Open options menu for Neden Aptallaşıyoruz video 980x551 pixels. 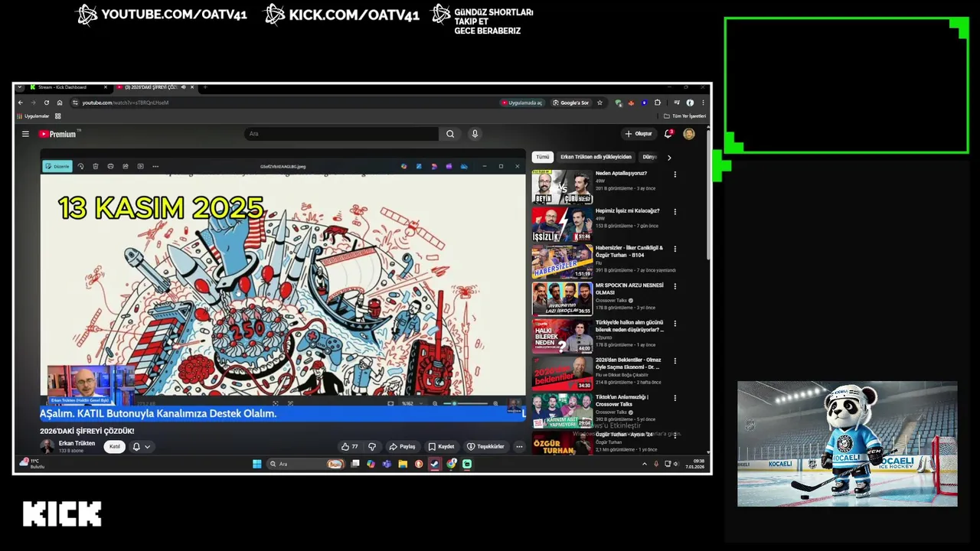click(675, 174)
